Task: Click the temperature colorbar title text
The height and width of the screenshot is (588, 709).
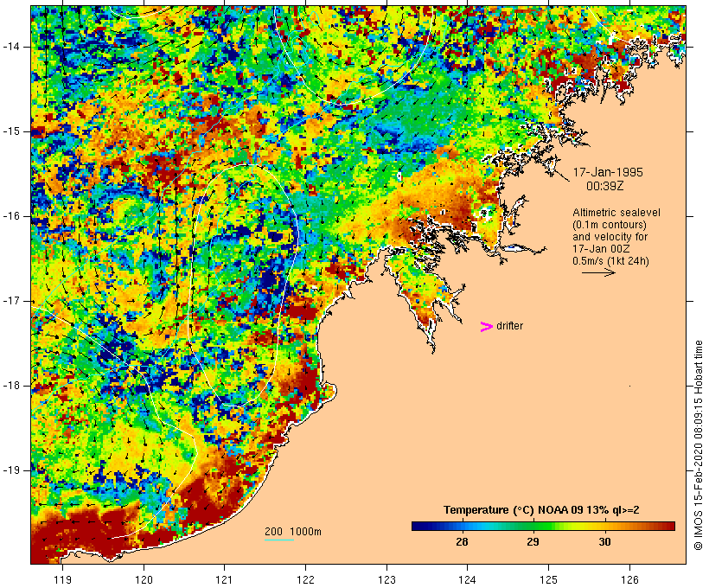Action: (541, 510)
